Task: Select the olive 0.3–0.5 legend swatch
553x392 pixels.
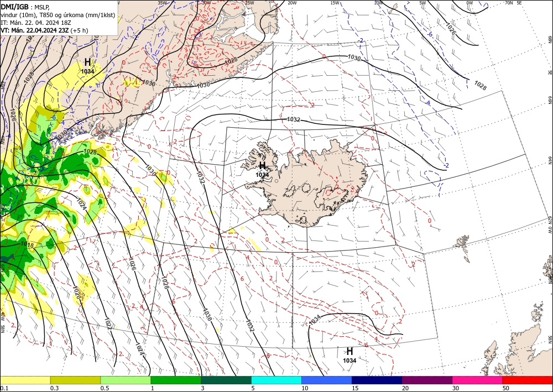Action: point(75,380)
